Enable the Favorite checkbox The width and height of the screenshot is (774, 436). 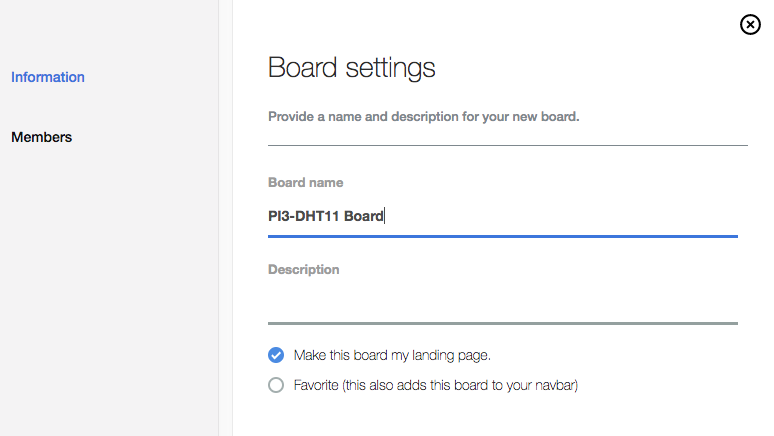[276, 385]
